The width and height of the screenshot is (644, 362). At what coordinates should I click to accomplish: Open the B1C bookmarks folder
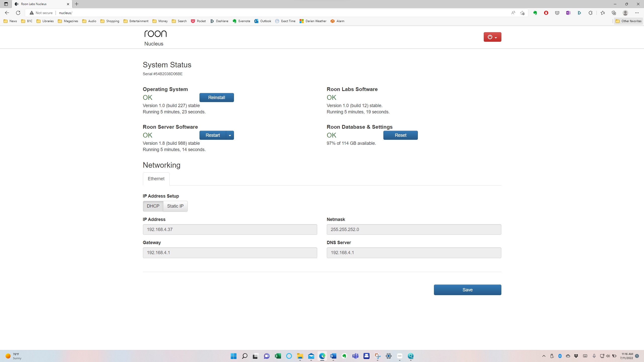27,21
